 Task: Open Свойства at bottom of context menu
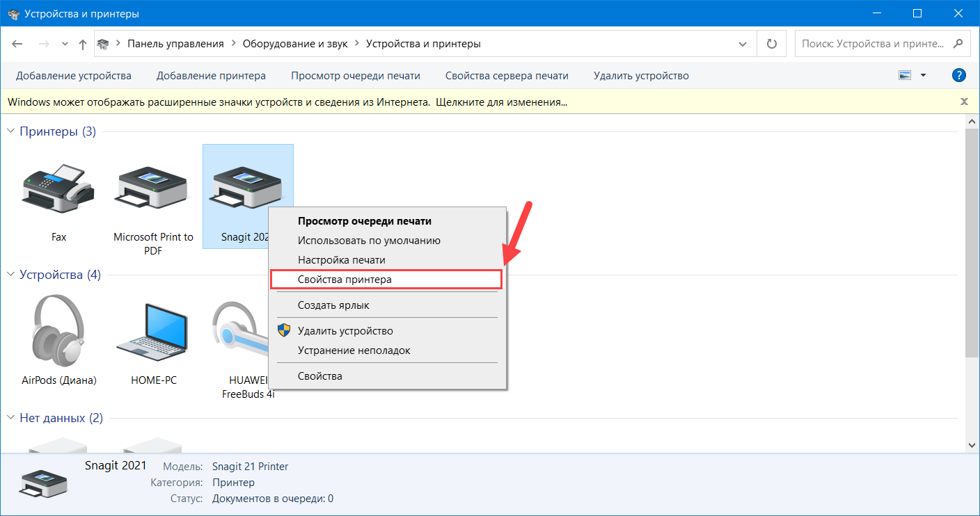(x=388, y=376)
